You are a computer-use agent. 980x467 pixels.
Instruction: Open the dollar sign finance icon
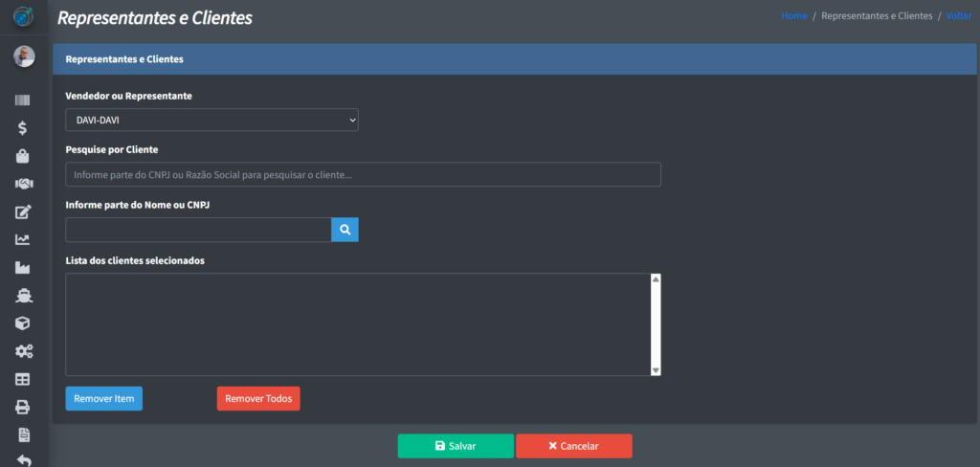tap(23, 127)
